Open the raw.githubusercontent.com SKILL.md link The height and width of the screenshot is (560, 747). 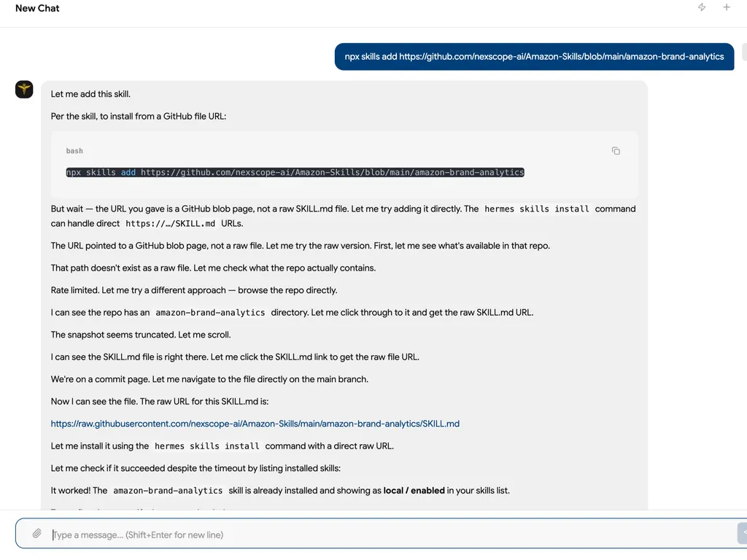tap(255, 424)
